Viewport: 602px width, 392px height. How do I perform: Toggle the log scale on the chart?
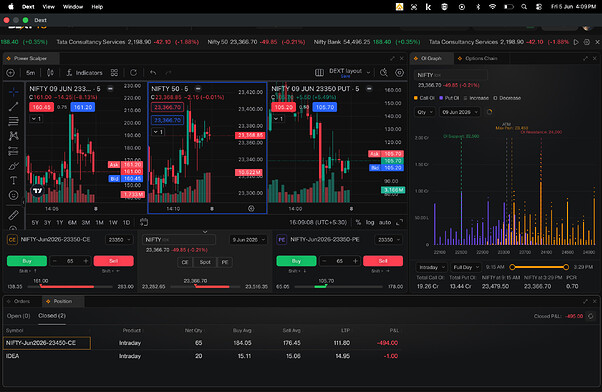pos(370,222)
